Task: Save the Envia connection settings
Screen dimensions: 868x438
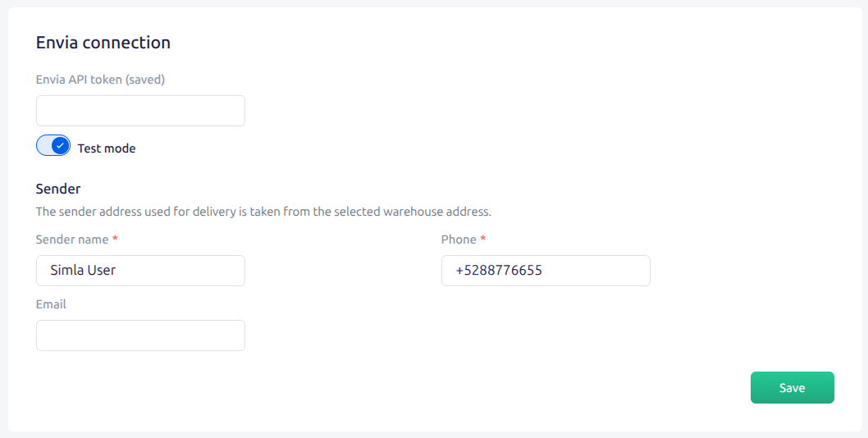Action: [x=793, y=388]
